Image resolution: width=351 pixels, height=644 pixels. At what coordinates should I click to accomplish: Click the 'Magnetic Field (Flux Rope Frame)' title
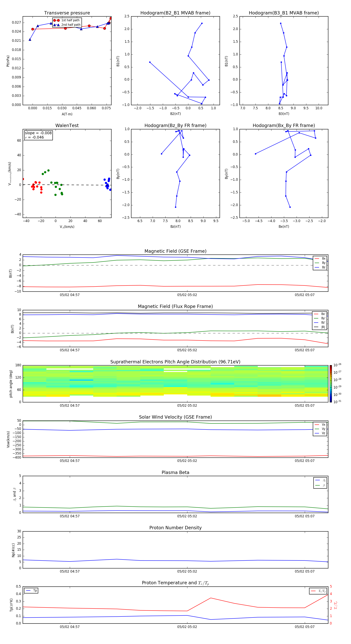pyautogui.click(x=175, y=307)
